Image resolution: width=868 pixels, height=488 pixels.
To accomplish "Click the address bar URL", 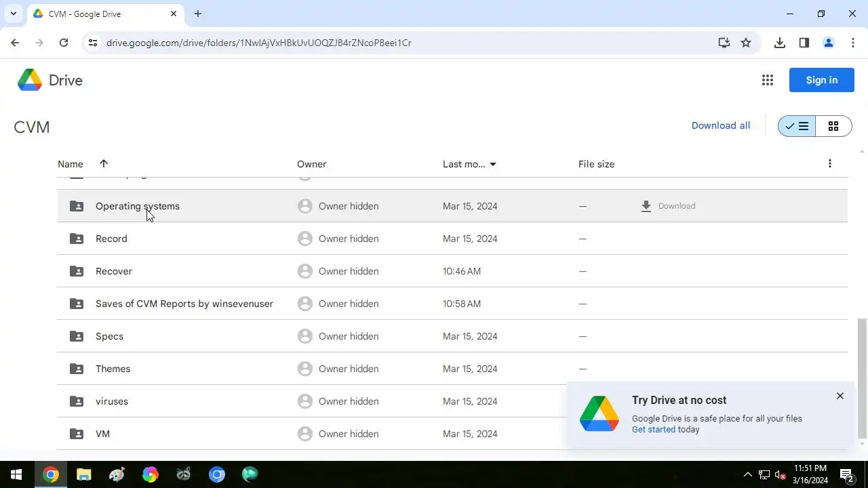I will (x=258, y=43).
